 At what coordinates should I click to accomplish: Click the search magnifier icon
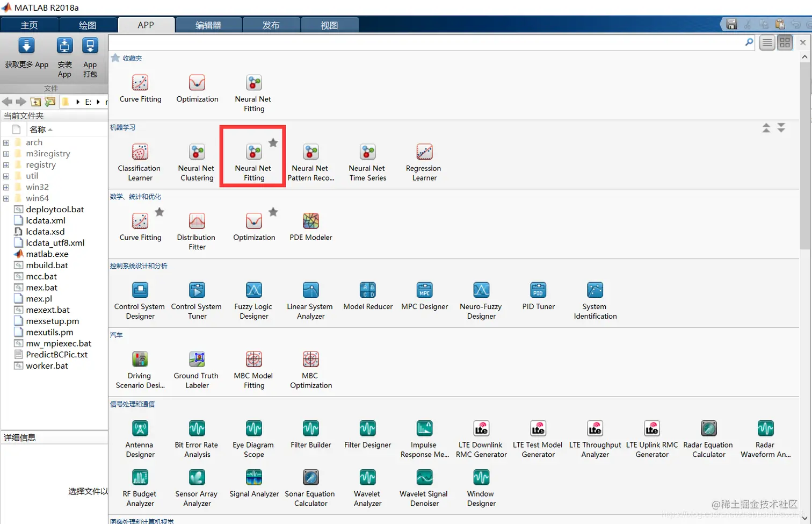coord(749,42)
